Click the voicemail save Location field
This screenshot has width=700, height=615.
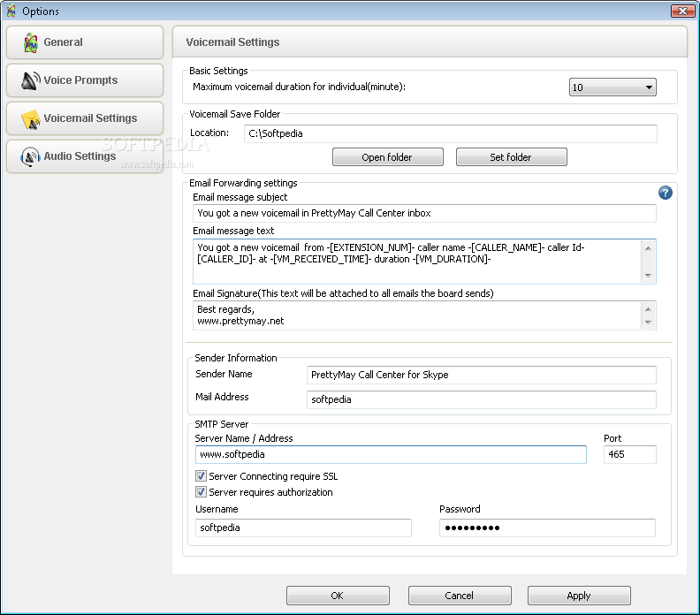(451, 134)
